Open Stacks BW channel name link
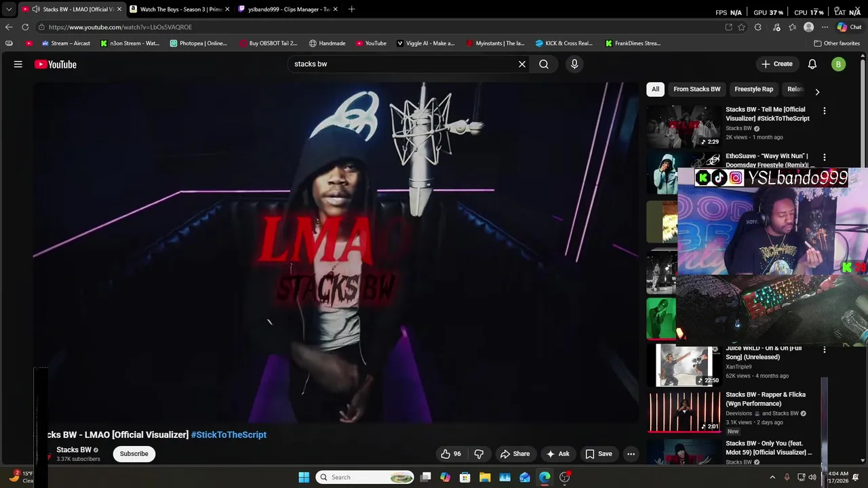This screenshot has height=488, width=868. click(73, 450)
